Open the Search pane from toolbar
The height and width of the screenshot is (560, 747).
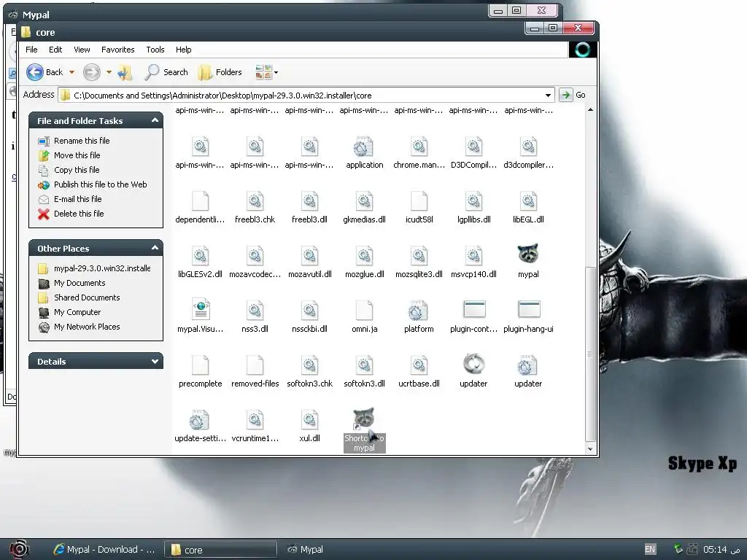coord(166,72)
